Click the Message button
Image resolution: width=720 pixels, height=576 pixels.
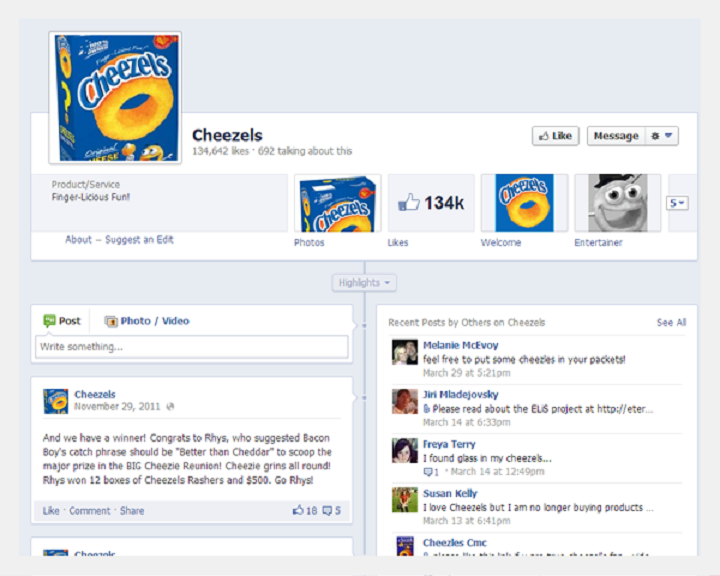616,136
